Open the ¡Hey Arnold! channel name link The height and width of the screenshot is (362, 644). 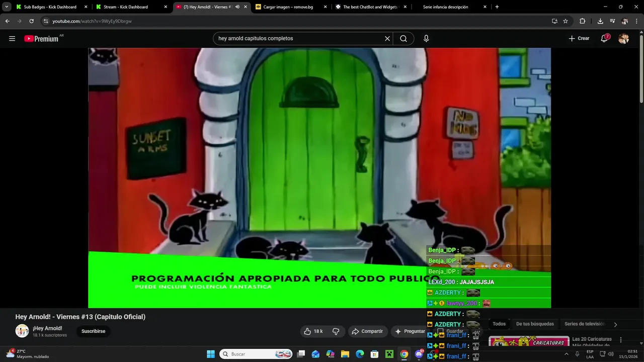coord(47,328)
